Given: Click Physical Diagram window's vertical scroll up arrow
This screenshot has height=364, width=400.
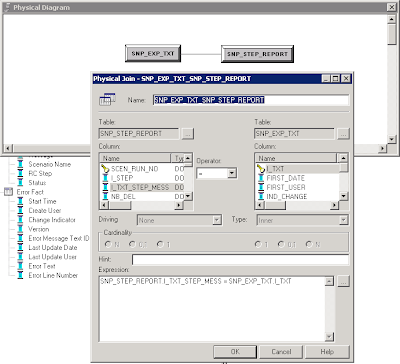Looking at the screenshot, I should point(392,19).
